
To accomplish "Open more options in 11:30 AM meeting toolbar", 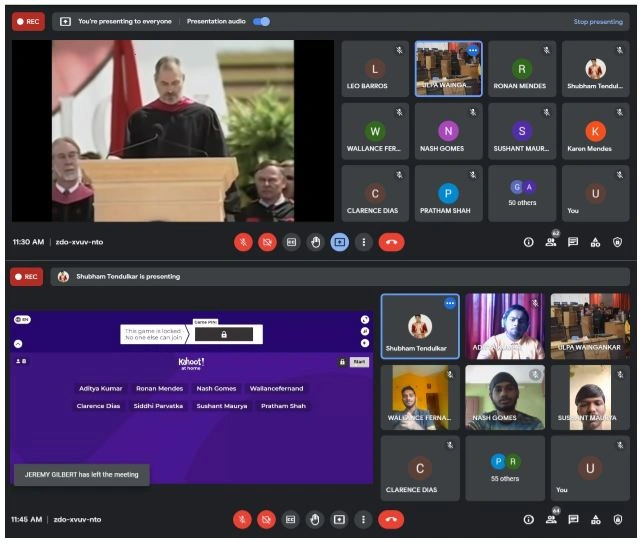I will (363, 242).
